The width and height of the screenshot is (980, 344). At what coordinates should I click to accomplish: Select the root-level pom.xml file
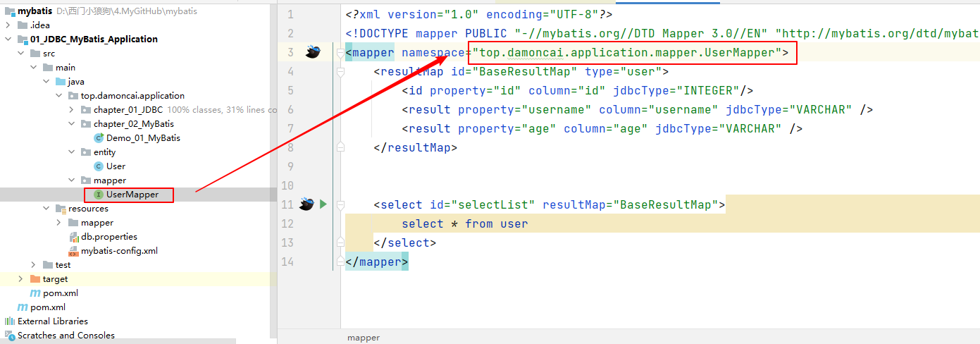pos(48,307)
